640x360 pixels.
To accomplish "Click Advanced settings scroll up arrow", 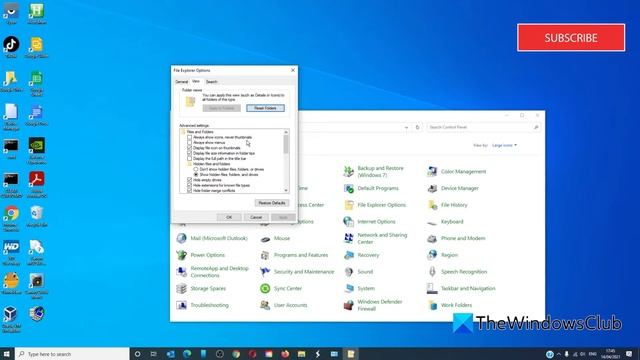I will 286,132.
